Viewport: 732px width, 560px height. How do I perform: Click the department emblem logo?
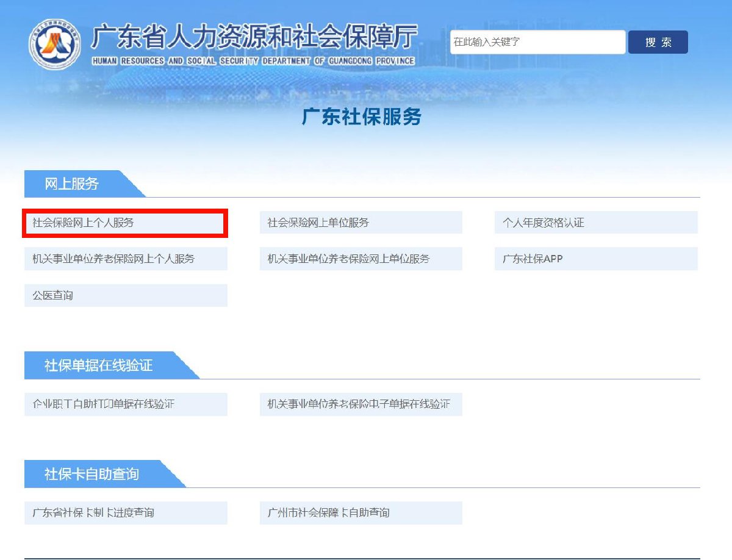tap(54, 44)
